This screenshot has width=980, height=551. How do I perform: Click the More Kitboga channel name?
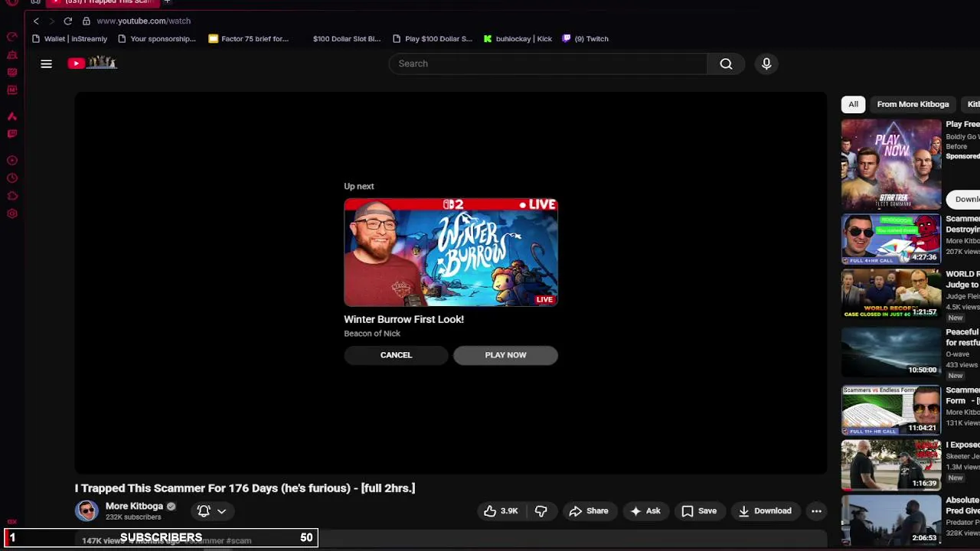pos(134,506)
